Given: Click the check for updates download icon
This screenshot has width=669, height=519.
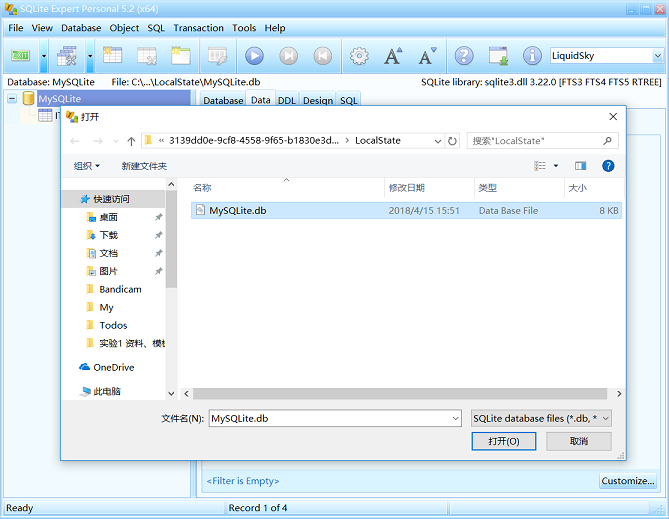Looking at the screenshot, I should [498, 56].
